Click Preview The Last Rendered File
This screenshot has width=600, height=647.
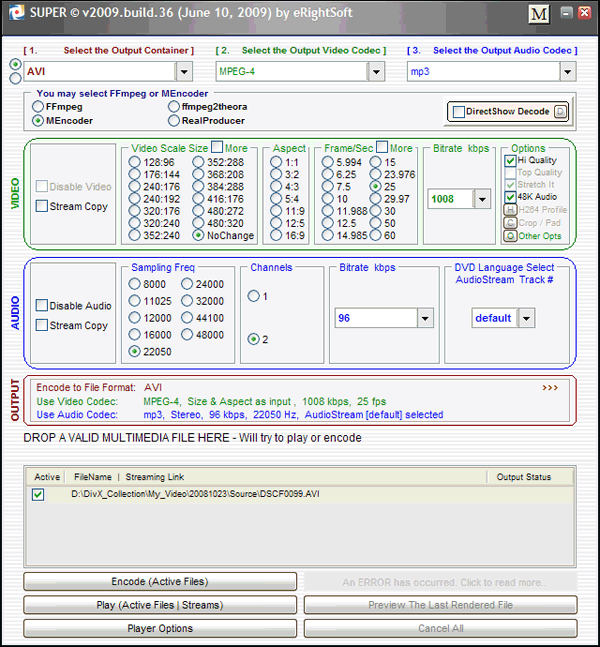[441, 605]
